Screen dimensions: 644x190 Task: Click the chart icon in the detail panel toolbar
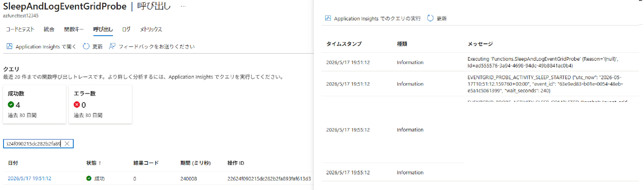[x=328, y=18]
